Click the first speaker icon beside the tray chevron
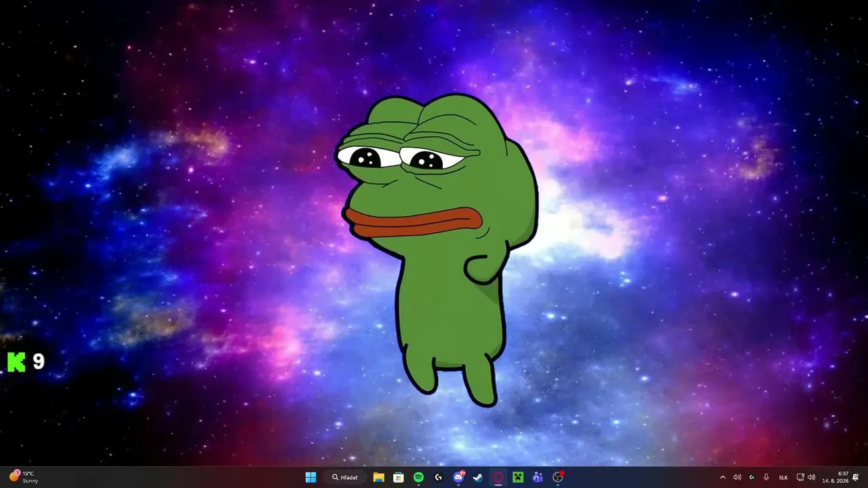 click(737, 477)
